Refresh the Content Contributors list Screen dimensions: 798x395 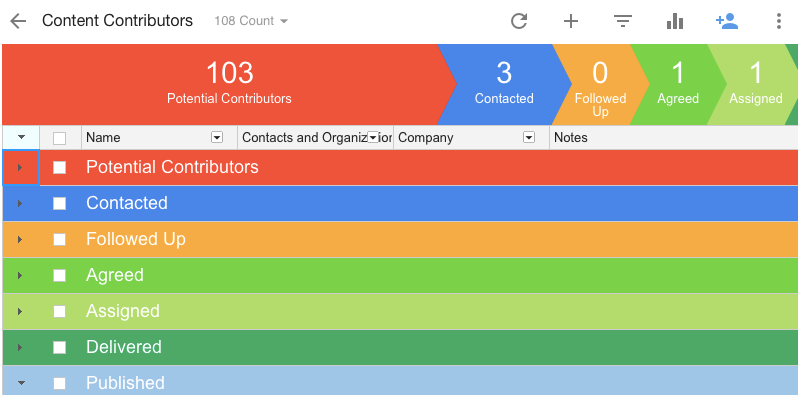519,21
